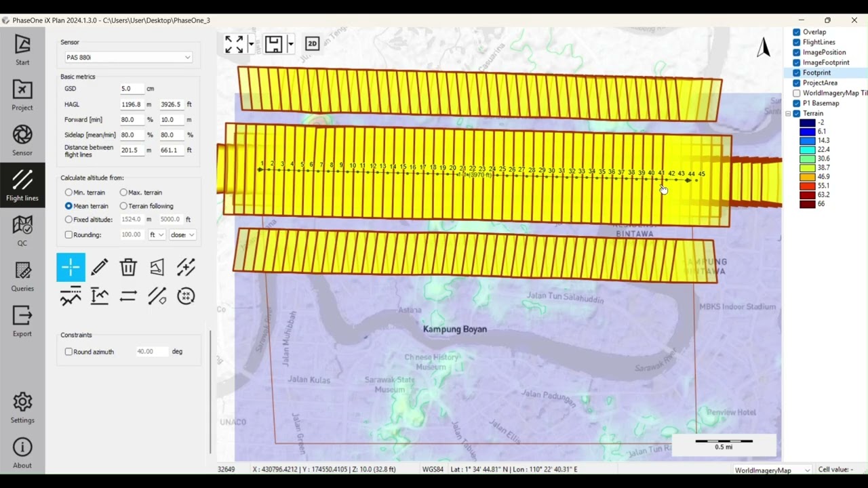Click the lines with tag label tool
This screenshot has height=488, width=868.
pyautogui.click(x=157, y=296)
